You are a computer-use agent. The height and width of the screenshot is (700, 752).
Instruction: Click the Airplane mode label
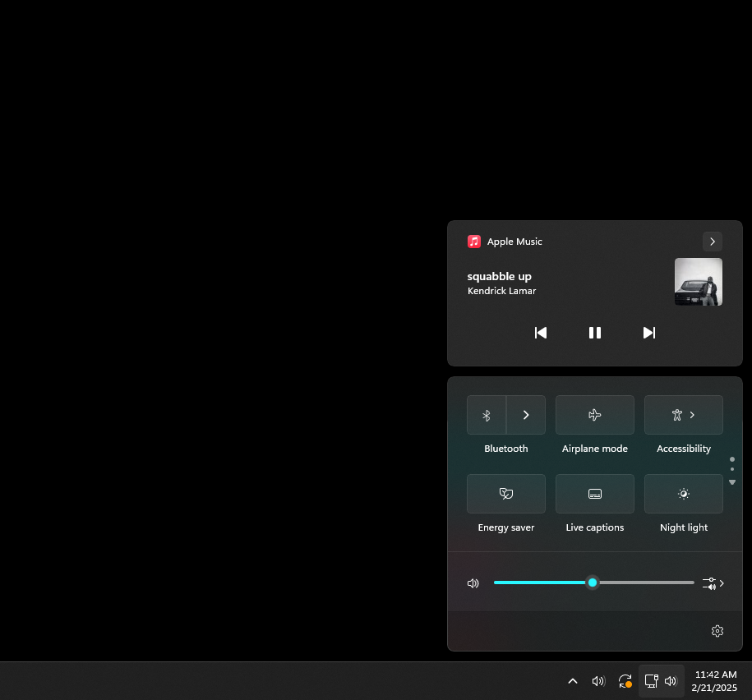(x=595, y=449)
